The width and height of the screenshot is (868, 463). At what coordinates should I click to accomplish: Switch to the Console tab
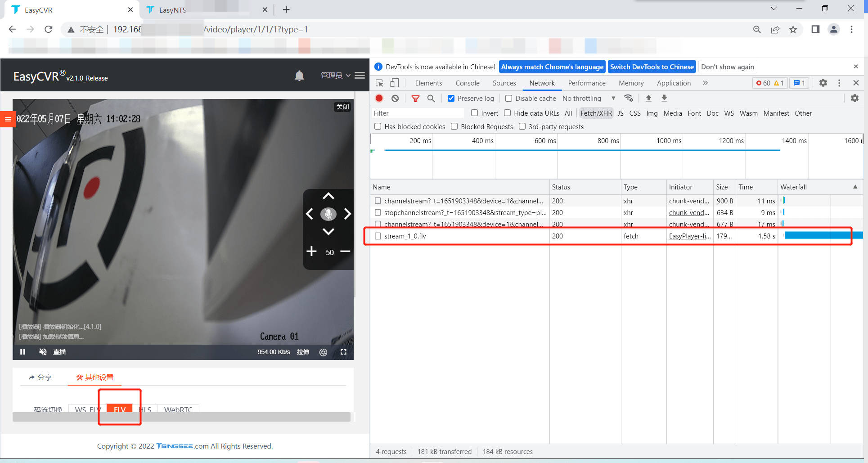tap(468, 83)
